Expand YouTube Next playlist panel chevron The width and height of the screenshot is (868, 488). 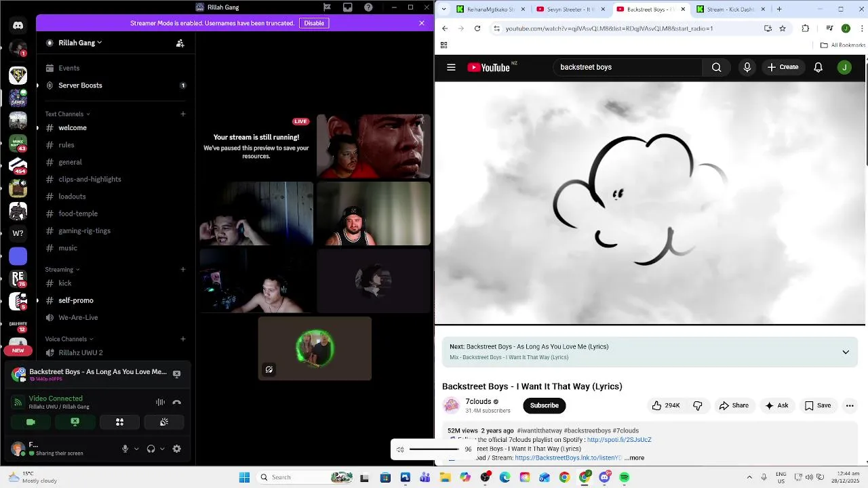pyautogui.click(x=846, y=352)
